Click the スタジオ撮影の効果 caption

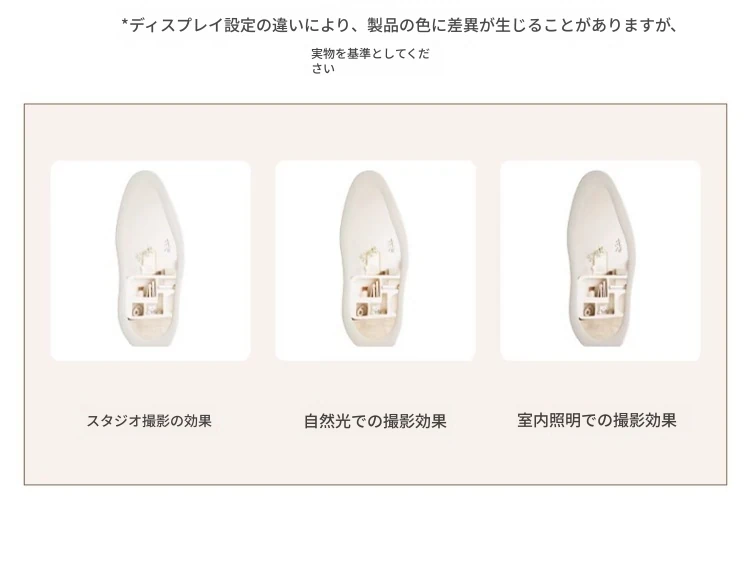149,421
